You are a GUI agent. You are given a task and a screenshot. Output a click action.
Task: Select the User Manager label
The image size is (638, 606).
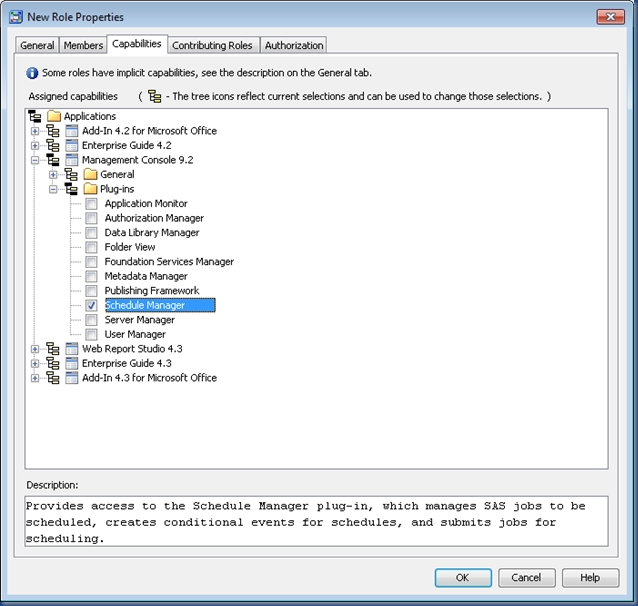coord(135,335)
